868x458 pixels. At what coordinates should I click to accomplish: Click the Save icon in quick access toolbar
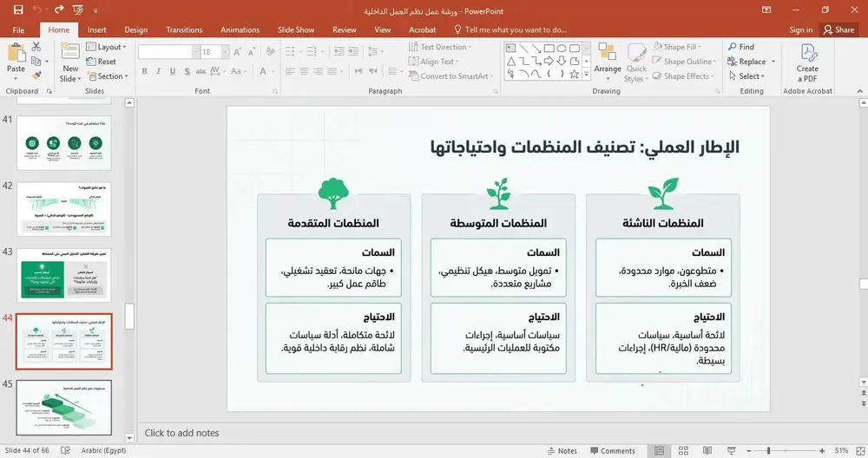click(18, 10)
